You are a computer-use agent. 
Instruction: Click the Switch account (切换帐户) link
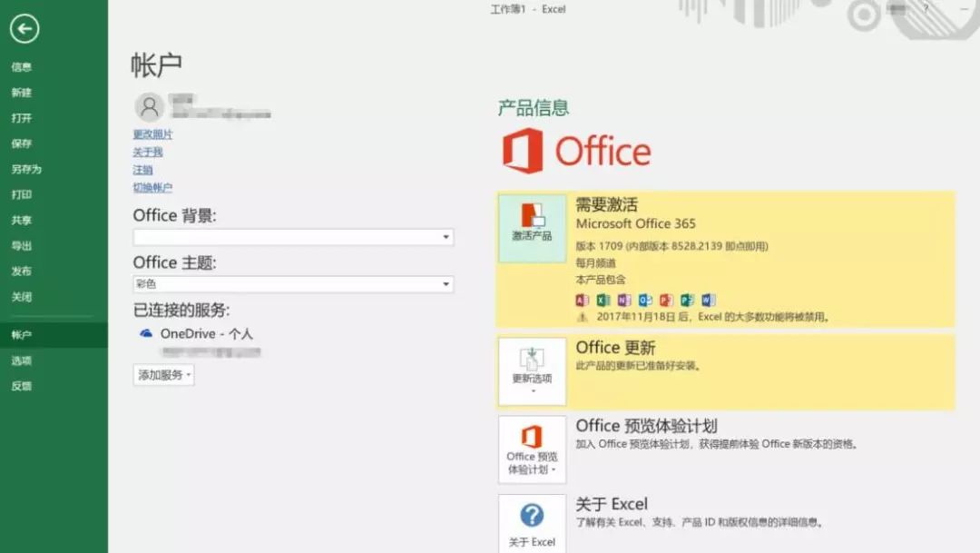pyautogui.click(x=152, y=187)
